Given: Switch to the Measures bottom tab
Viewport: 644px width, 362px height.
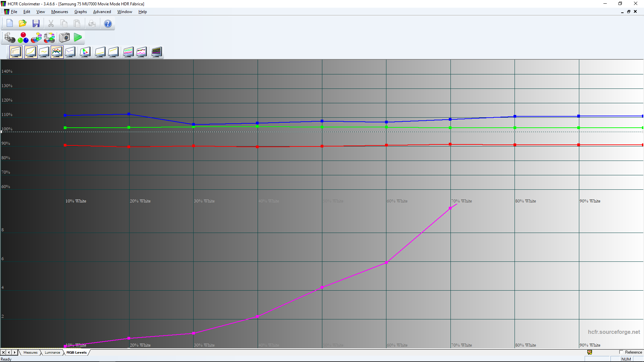Looking at the screenshot, I should point(31,352).
